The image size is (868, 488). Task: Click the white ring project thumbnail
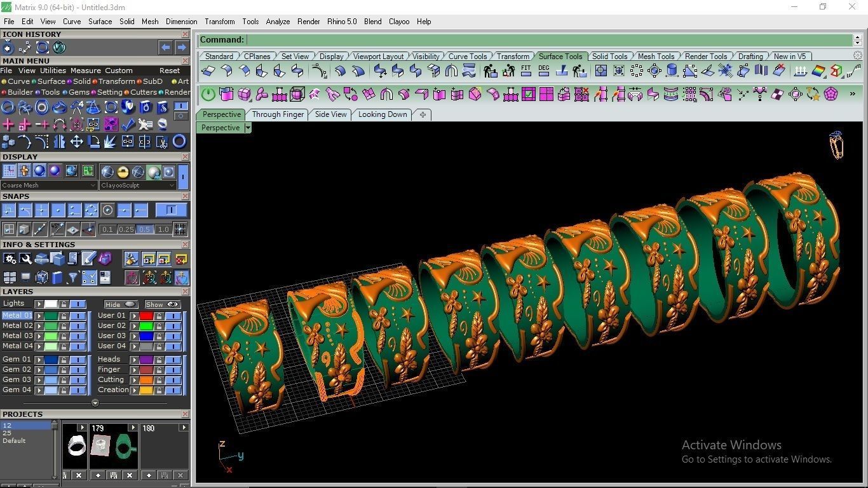click(76, 446)
